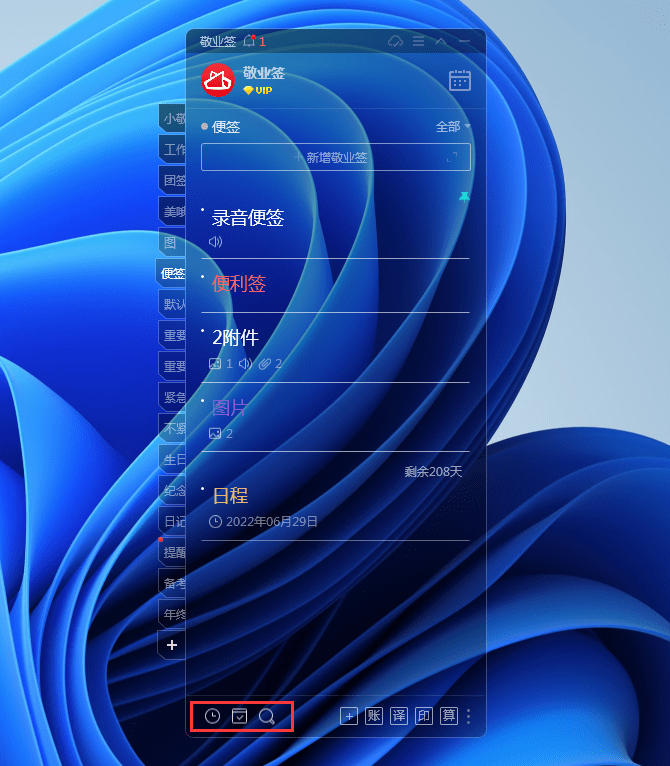The width and height of the screenshot is (670, 766).
Task: Open the notification bell showing 1 alert
Action: coord(250,41)
